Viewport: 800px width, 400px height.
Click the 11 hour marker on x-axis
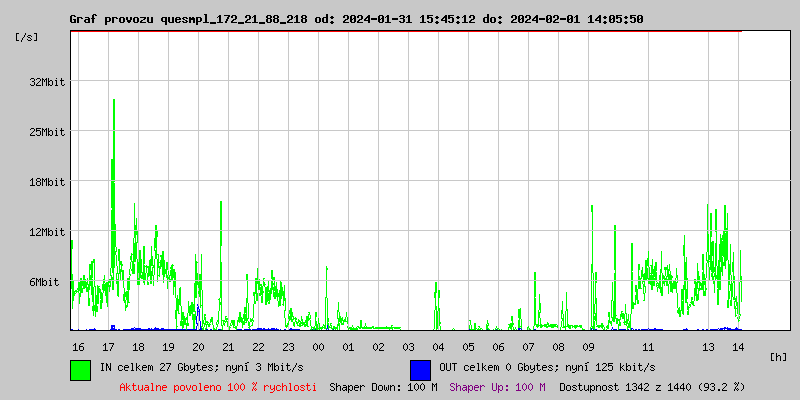[x=648, y=346]
